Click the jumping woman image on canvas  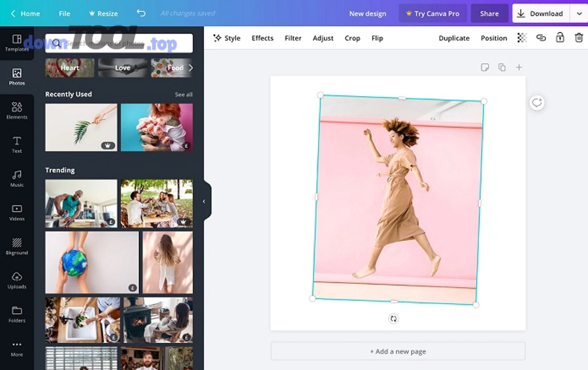399,200
